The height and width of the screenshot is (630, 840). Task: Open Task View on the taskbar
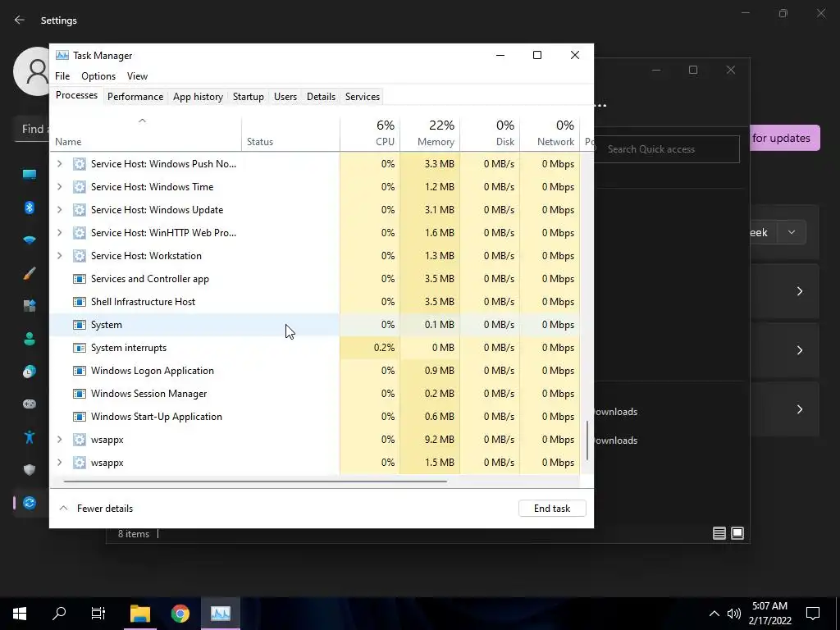point(98,614)
